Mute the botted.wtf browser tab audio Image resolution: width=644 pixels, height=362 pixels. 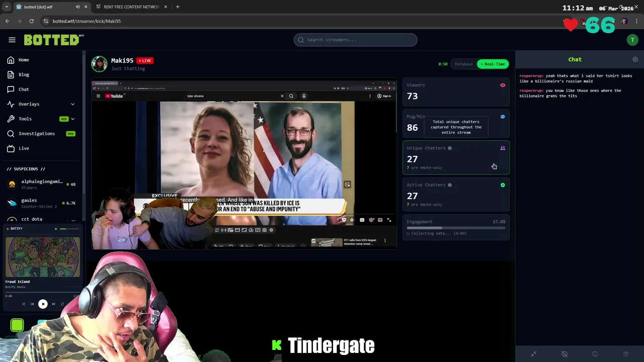point(77,7)
